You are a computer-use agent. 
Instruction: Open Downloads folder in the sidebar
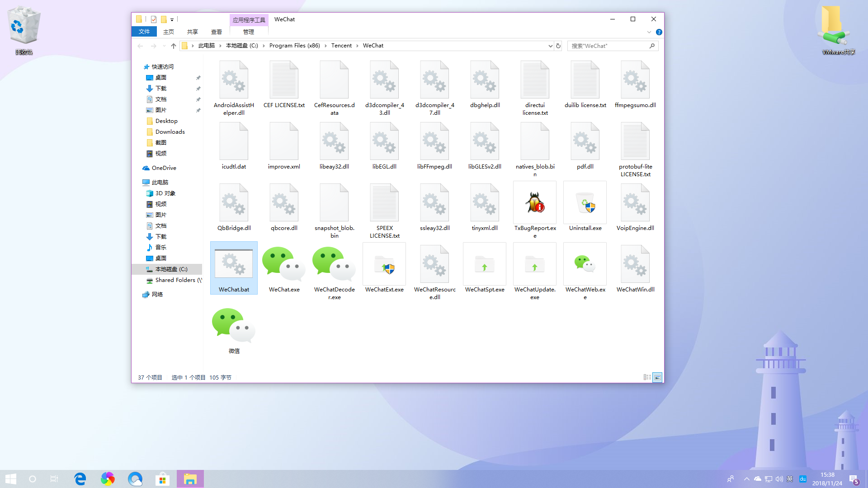pos(170,132)
